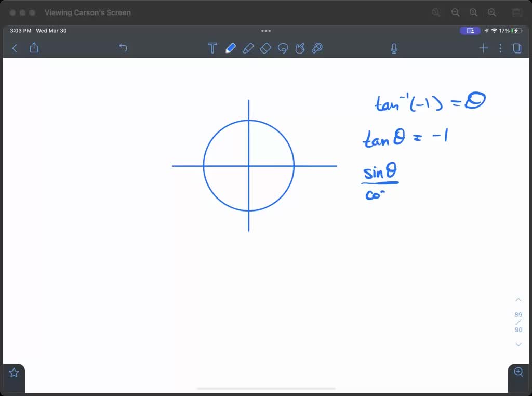The width and height of the screenshot is (532, 396).
Task: Switch to the Highlighter tool
Action: pyautogui.click(x=248, y=48)
